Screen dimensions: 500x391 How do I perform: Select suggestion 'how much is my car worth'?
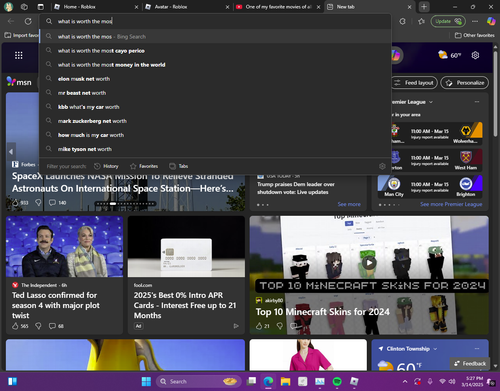215,135
